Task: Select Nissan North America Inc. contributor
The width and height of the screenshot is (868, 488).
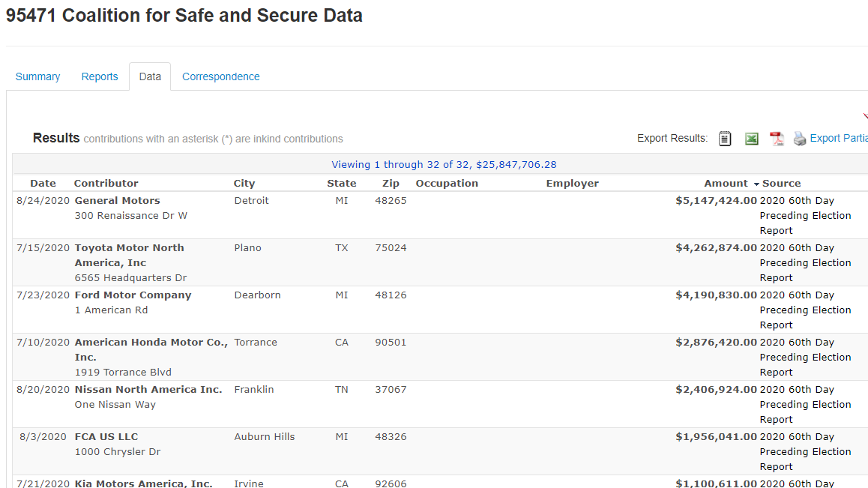Action: tap(148, 389)
